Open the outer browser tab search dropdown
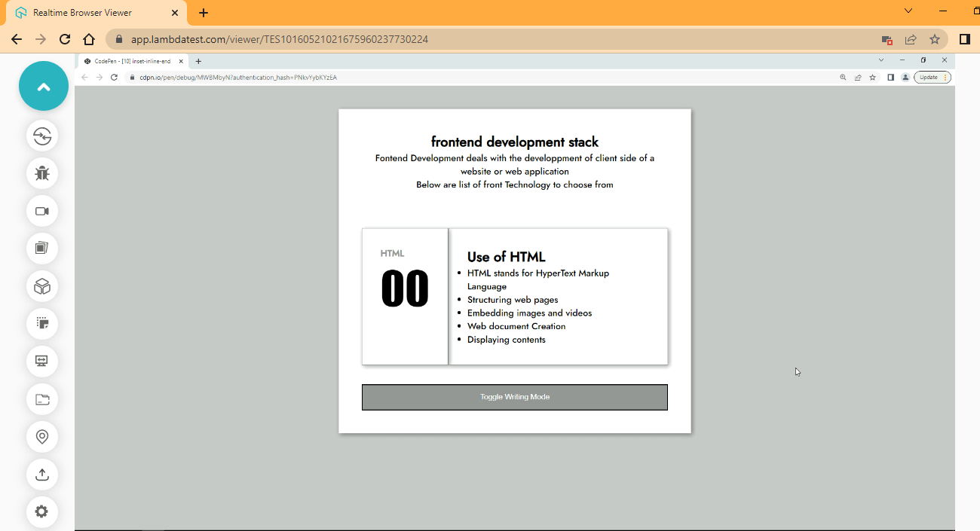Screen dimensions: 980x531 (x=908, y=11)
